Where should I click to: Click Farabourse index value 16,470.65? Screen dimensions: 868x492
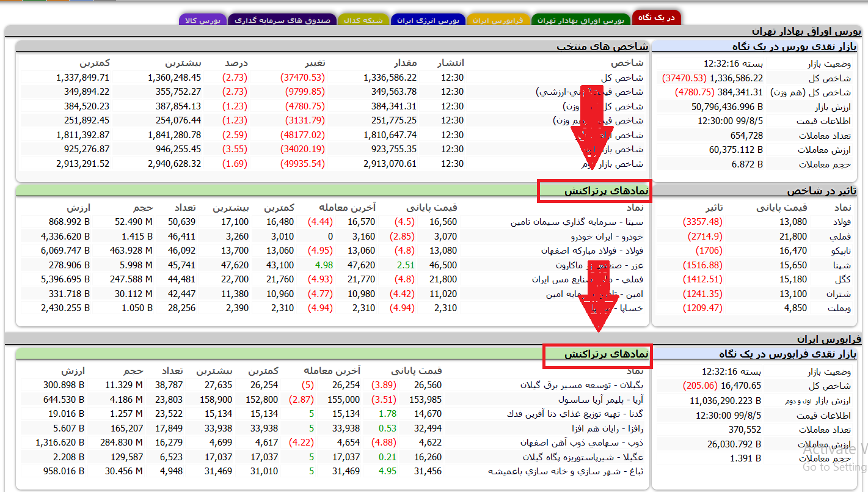[x=742, y=386]
